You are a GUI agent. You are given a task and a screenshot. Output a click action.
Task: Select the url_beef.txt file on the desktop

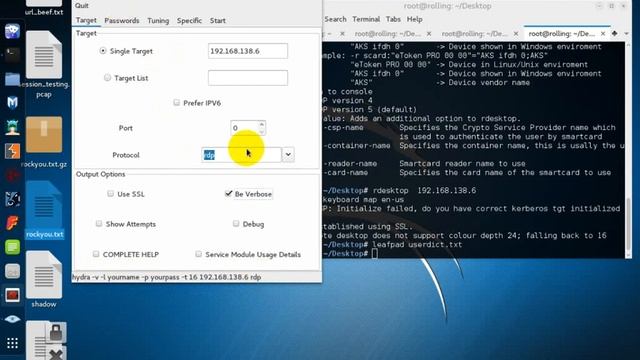(44, 8)
